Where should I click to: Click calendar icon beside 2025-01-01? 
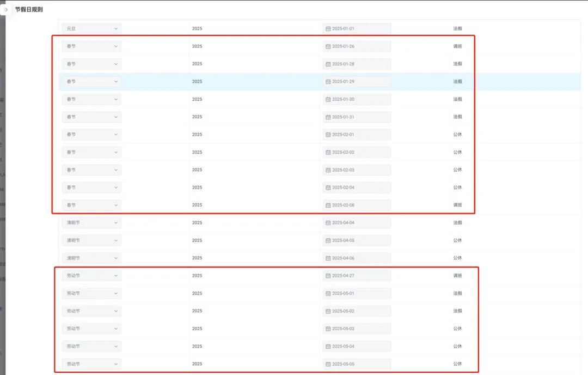point(328,28)
